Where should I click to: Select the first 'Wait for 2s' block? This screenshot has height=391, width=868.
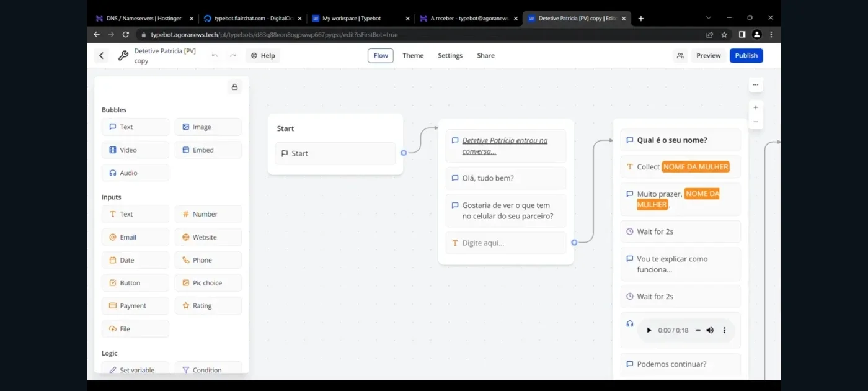[681, 231]
